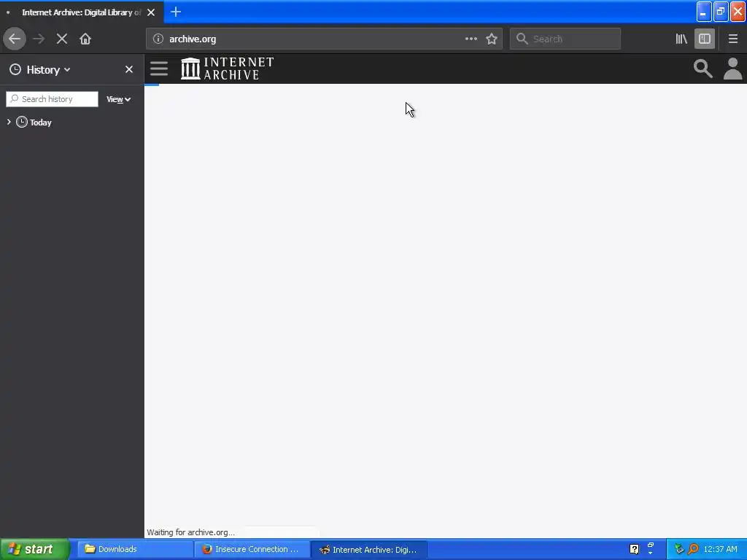Open the View sort dropdown
Viewport: 747px width, 560px height.
(x=118, y=99)
